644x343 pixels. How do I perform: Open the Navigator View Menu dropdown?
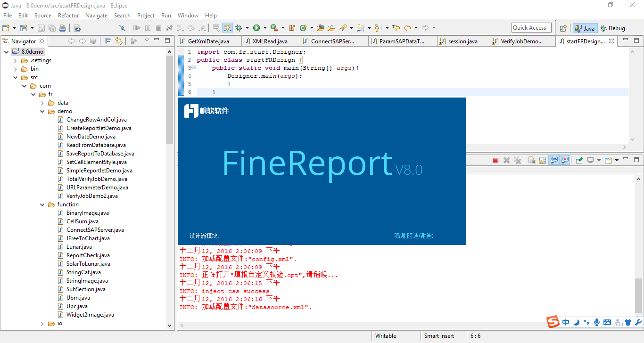(147, 41)
